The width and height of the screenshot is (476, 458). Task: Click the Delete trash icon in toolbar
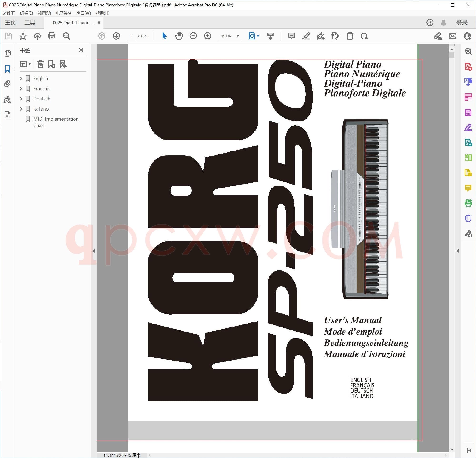[x=350, y=36]
